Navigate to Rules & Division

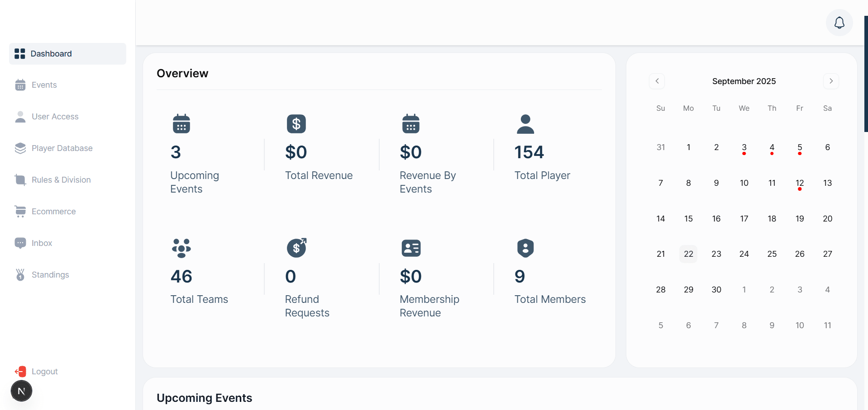61,180
